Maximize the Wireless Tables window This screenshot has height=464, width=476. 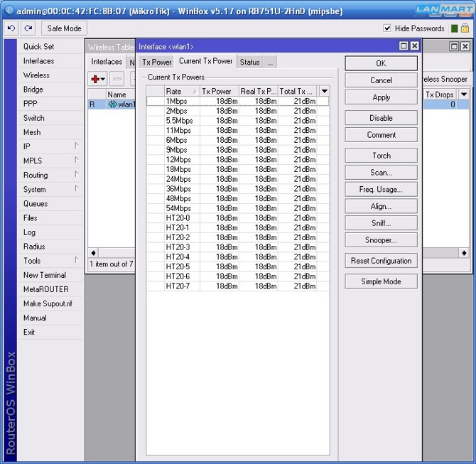pos(454,46)
